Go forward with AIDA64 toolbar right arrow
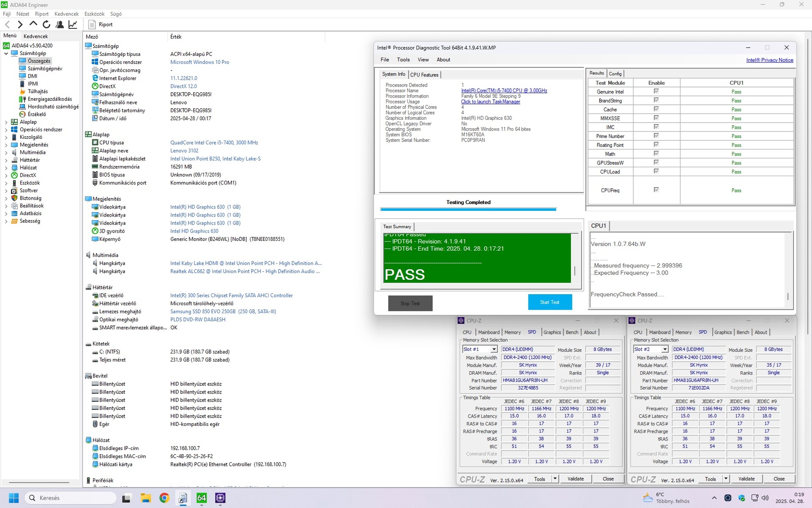Image resolution: width=812 pixels, height=508 pixels. coord(20,24)
